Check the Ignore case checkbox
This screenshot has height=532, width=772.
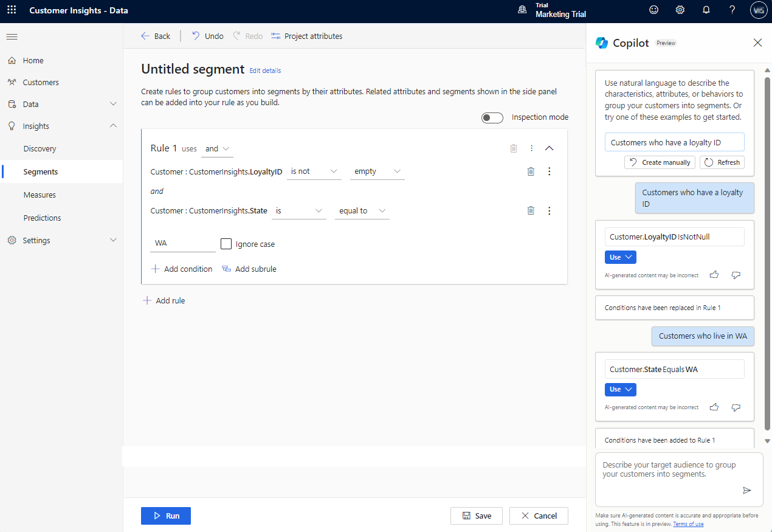(226, 243)
